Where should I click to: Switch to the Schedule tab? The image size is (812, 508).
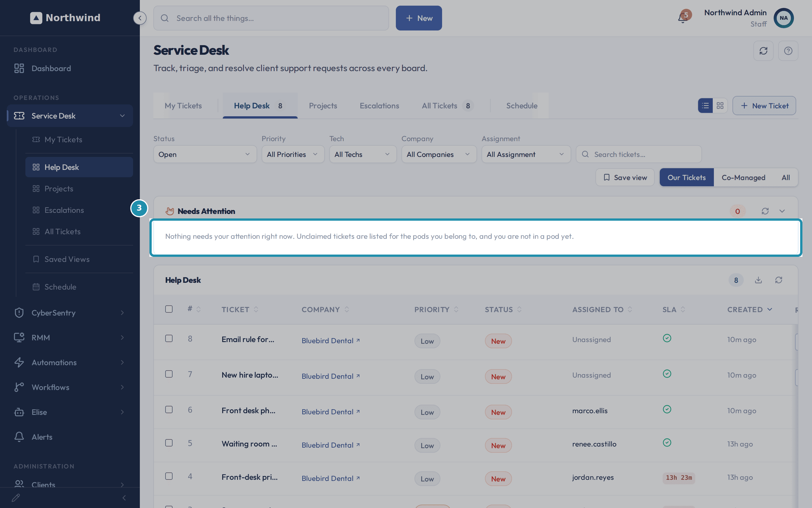tap(522, 106)
